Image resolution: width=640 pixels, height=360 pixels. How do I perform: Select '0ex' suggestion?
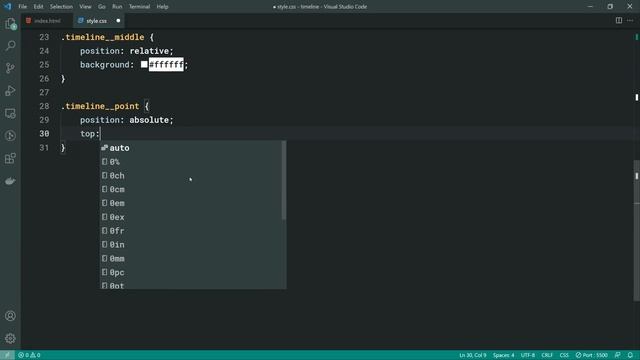191,217
